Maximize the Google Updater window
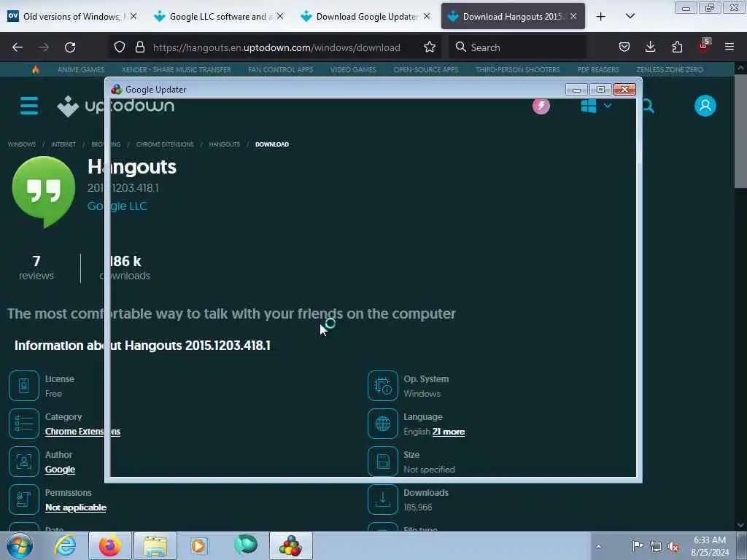Viewport: 747px width, 560px height. coord(600,90)
